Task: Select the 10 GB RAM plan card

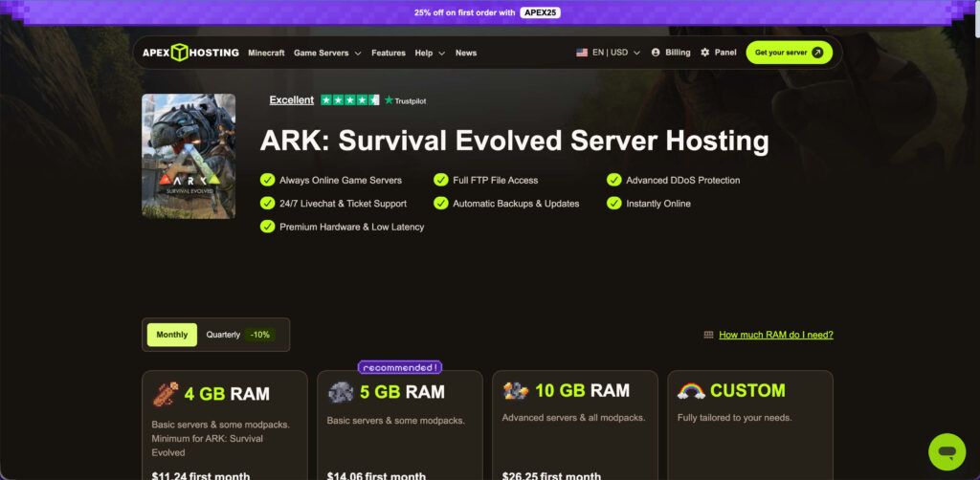Action: click(x=575, y=425)
